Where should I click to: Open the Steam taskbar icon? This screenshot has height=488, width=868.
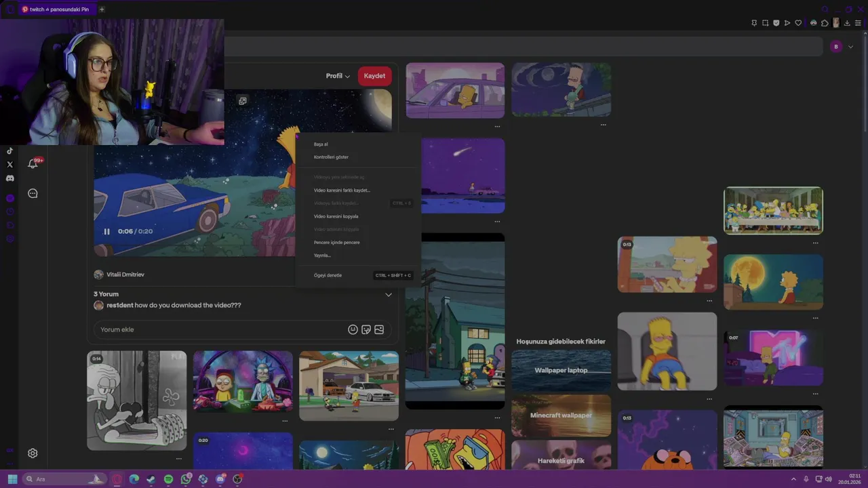151,479
